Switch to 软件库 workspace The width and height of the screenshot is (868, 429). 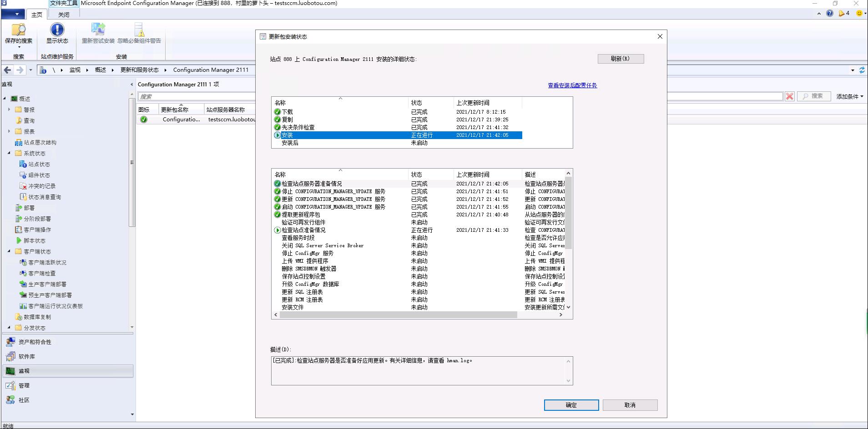pos(68,356)
